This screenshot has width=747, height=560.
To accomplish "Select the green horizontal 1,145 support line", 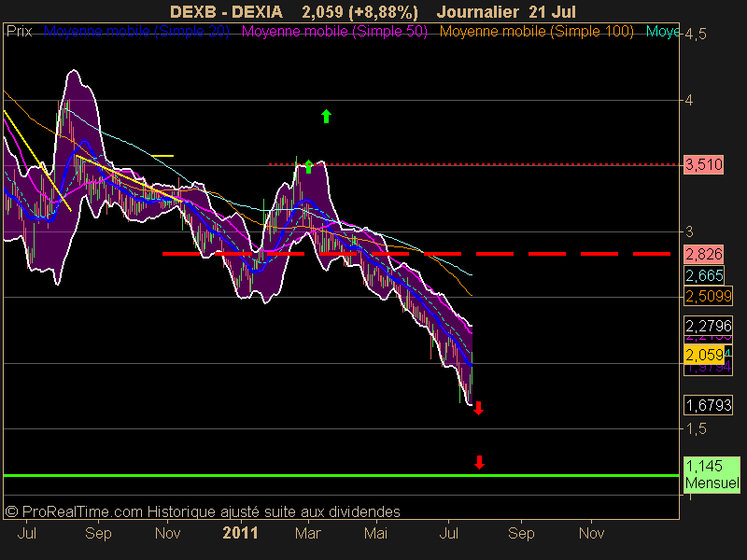I will 341,475.
